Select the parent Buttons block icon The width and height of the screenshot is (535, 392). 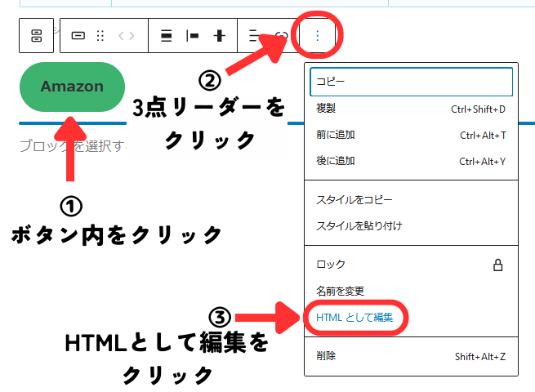36,35
